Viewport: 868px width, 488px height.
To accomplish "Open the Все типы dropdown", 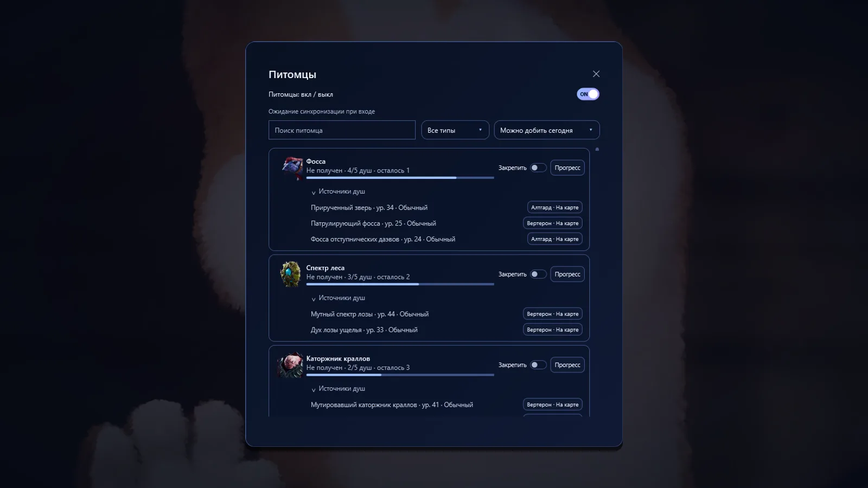I will [x=455, y=130].
